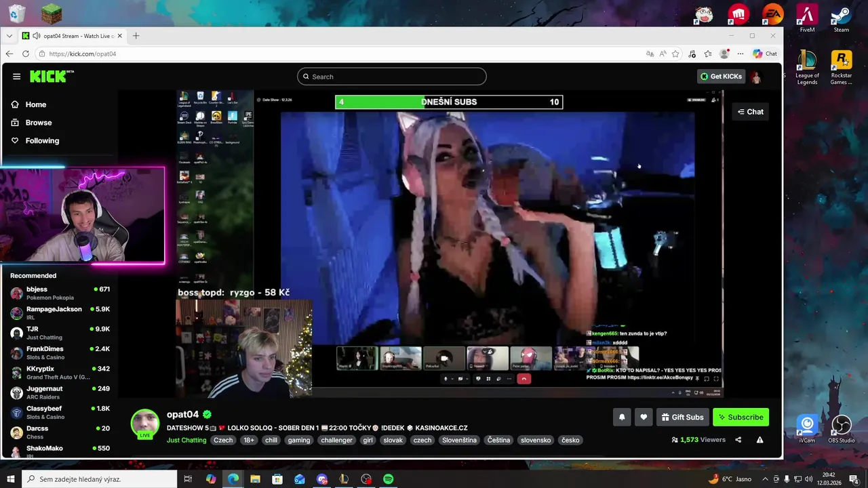Reload the page in the browser
The image size is (868, 488).
[x=26, y=54]
